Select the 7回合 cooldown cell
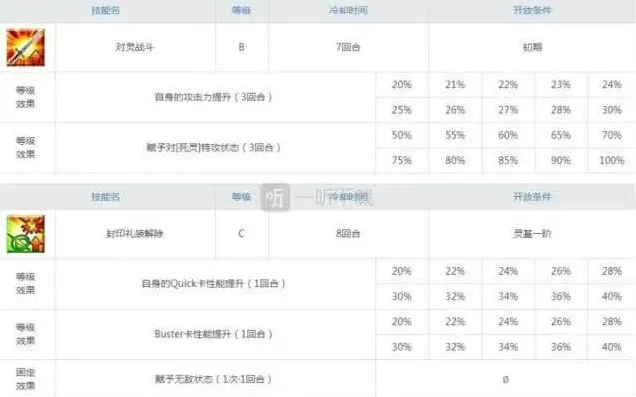 tap(348, 47)
